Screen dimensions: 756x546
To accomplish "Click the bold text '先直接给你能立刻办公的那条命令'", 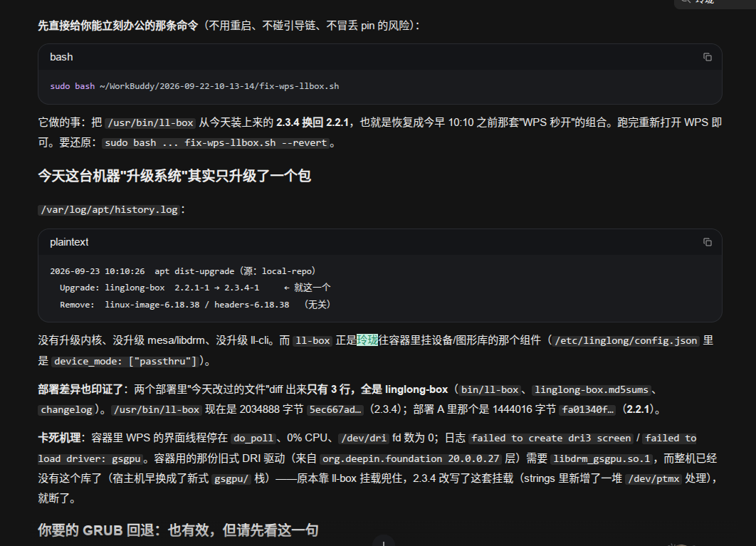I will [x=118, y=26].
